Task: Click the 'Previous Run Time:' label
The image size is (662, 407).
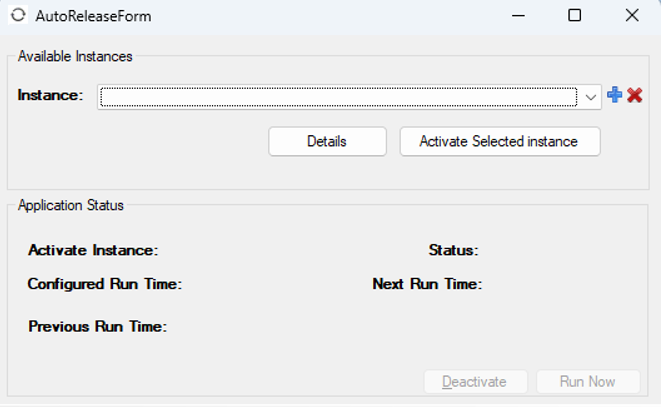Action: 98,327
